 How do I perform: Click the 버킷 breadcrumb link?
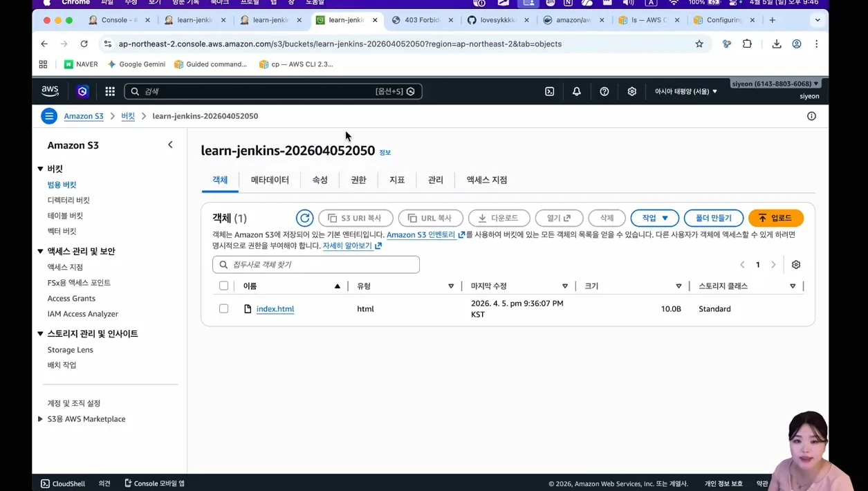coord(128,116)
